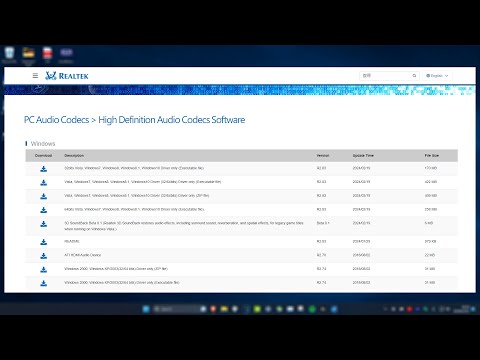This screenshot has height=360, width=480.
Task: Download 32/64bits driver only ZIP file
Action: (x=43, y=196)
